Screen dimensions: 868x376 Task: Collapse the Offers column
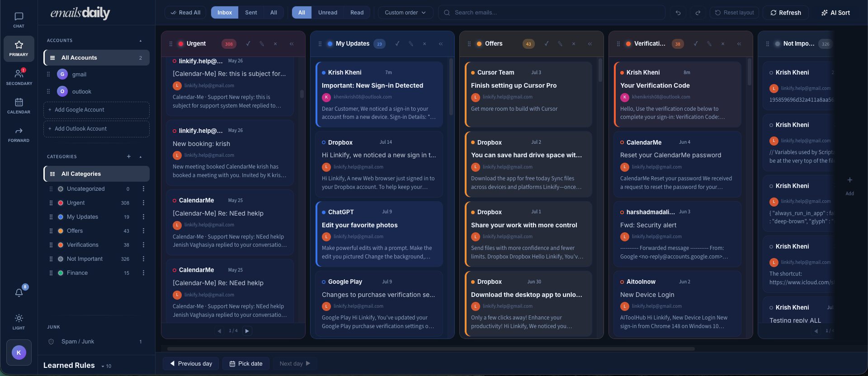pyautogui.click(x=590, y=44)
